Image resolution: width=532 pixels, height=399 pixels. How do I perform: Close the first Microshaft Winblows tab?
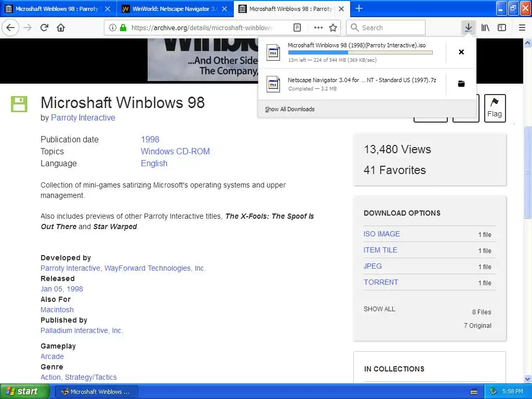(107, 9)
